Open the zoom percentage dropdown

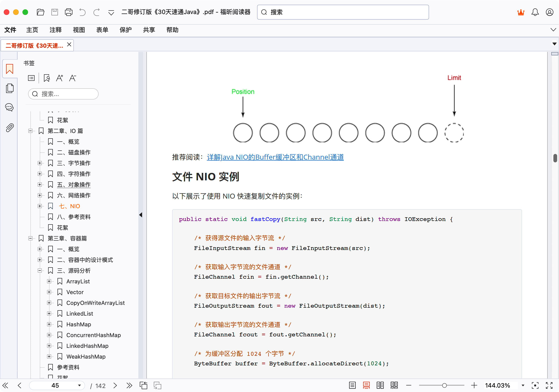pyautogui.click(x=523, y=385)
